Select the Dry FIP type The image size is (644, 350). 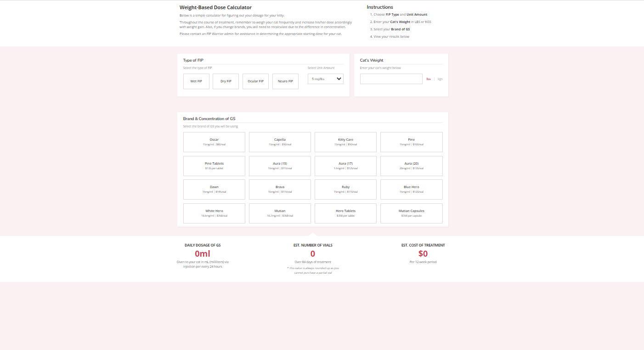tap(226, 81)
